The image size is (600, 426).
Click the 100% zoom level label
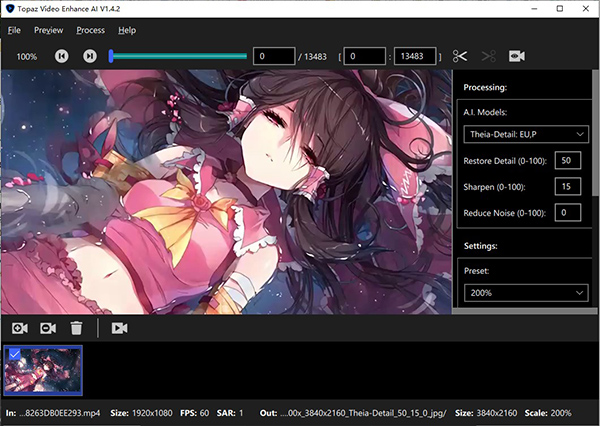(x=27, y=57)
